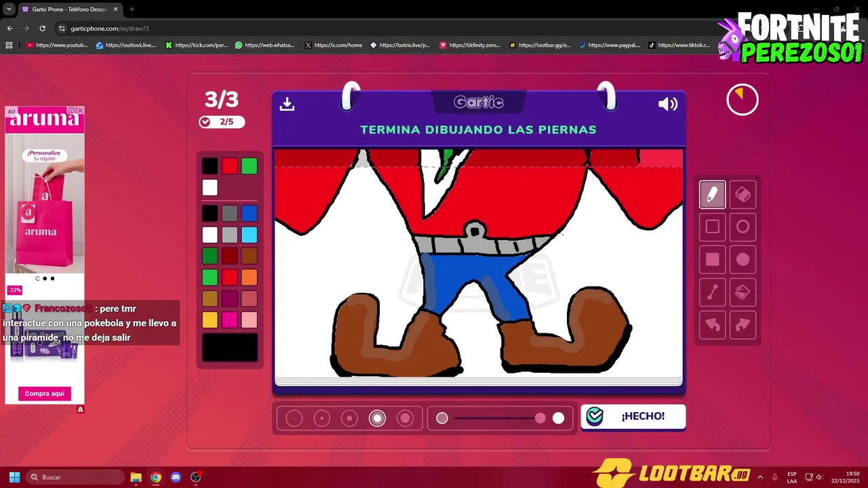Image resolution: width=868 pixels, height=488 pixels.
Task: Open the TikTok bookmark
Action: 679,45
